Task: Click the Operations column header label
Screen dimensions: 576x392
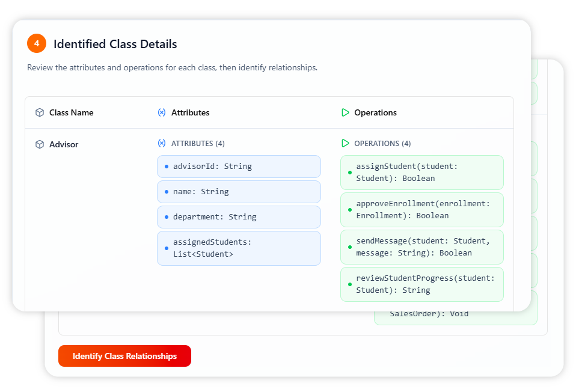Action: pos(375,112)
